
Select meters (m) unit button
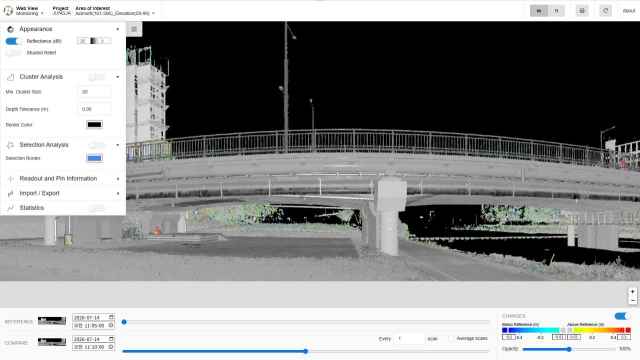[x=539, y=11]
